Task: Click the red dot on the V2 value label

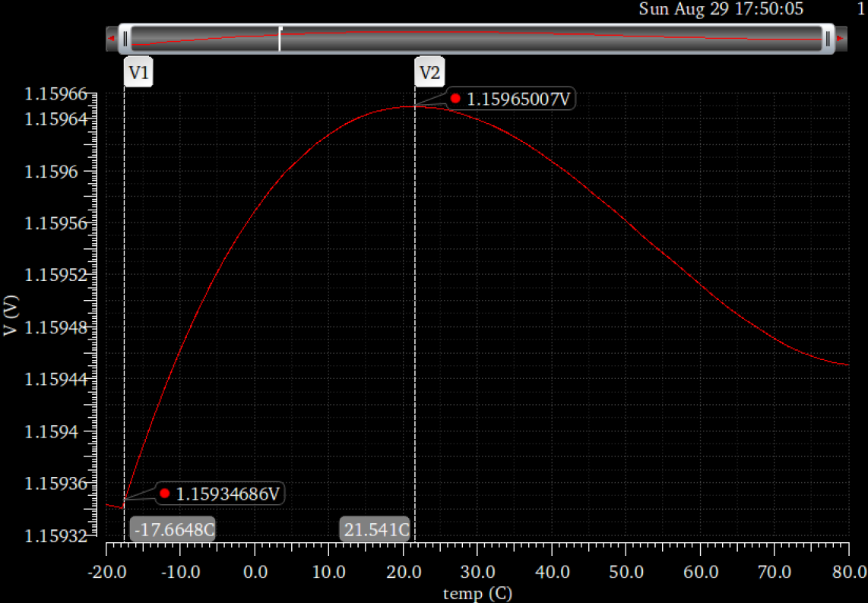Action: point(455,99)
